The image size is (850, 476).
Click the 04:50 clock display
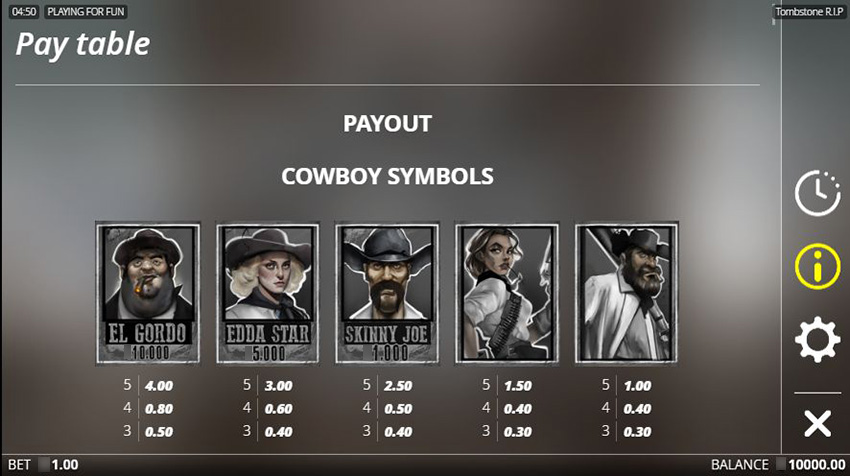tap(24, 11)
